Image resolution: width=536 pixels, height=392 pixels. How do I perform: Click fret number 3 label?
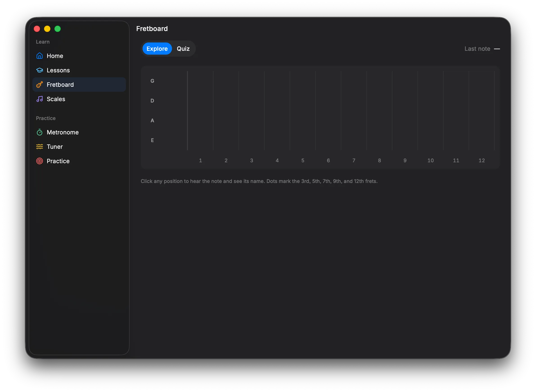[252, 161]
